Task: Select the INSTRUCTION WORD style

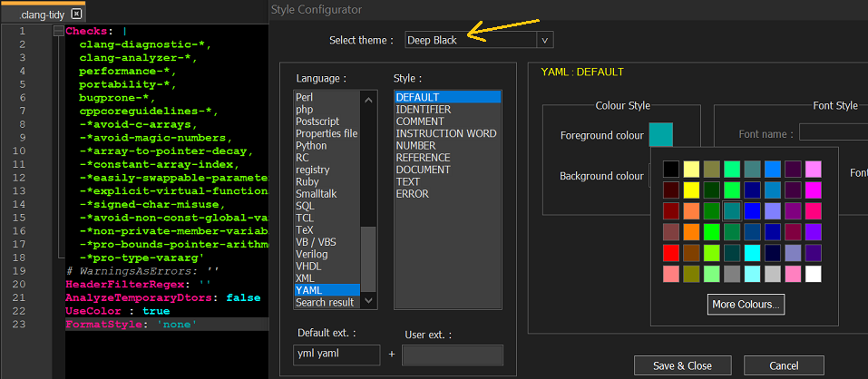Action: 447,134
